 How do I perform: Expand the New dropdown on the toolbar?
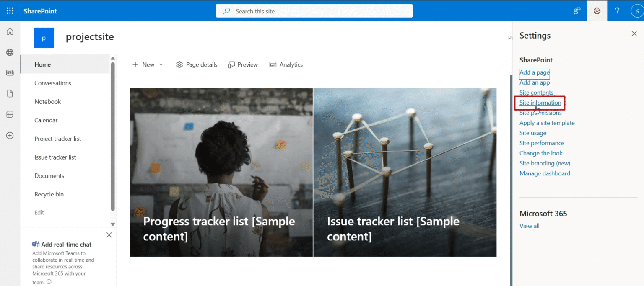[161, 64]
